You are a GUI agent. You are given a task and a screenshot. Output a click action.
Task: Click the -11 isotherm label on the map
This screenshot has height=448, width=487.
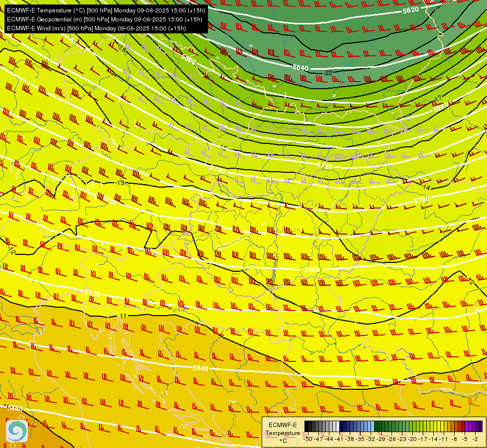[123, 316]
